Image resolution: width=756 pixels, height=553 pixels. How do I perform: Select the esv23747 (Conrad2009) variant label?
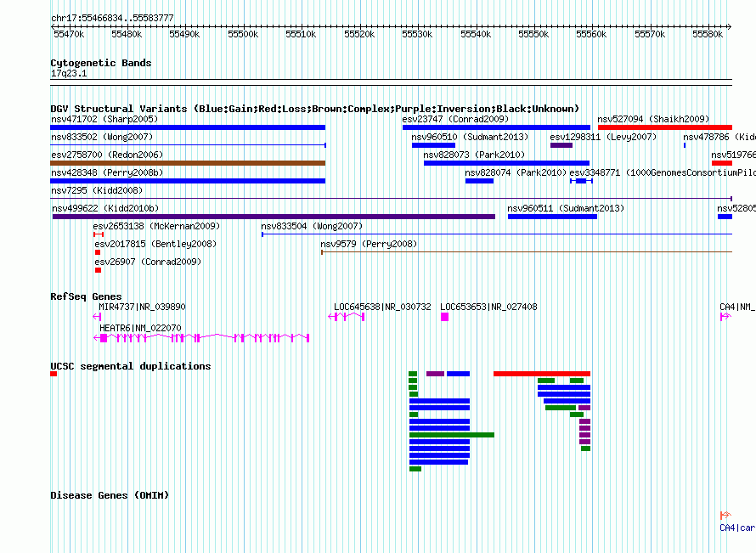(x=455, y=119)
